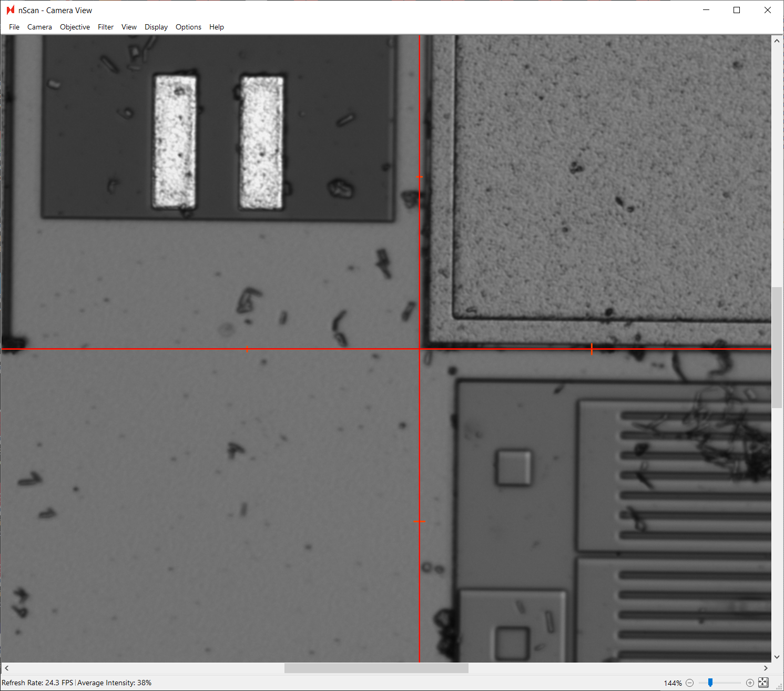
Task: Click the fit-to-window icon
Action: (763, 683)
